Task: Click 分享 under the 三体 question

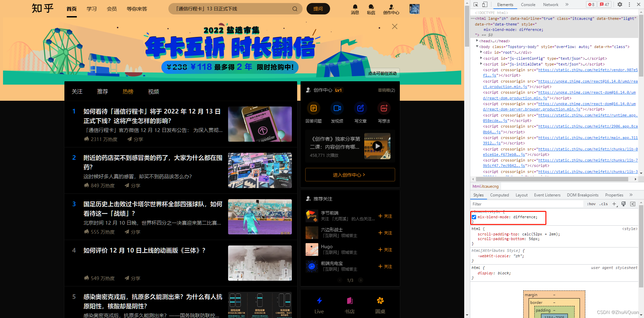Action: 132,278
